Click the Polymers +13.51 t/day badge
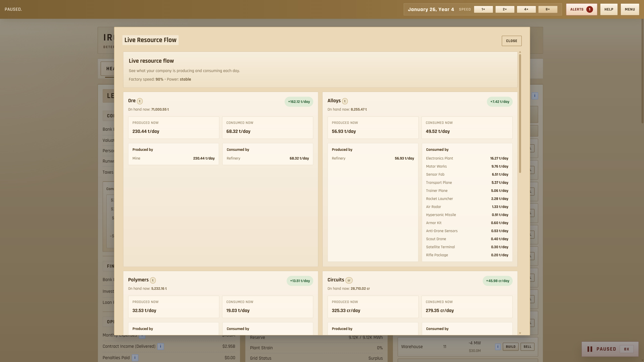Viewport: 644px width, 362px height. 300,281
